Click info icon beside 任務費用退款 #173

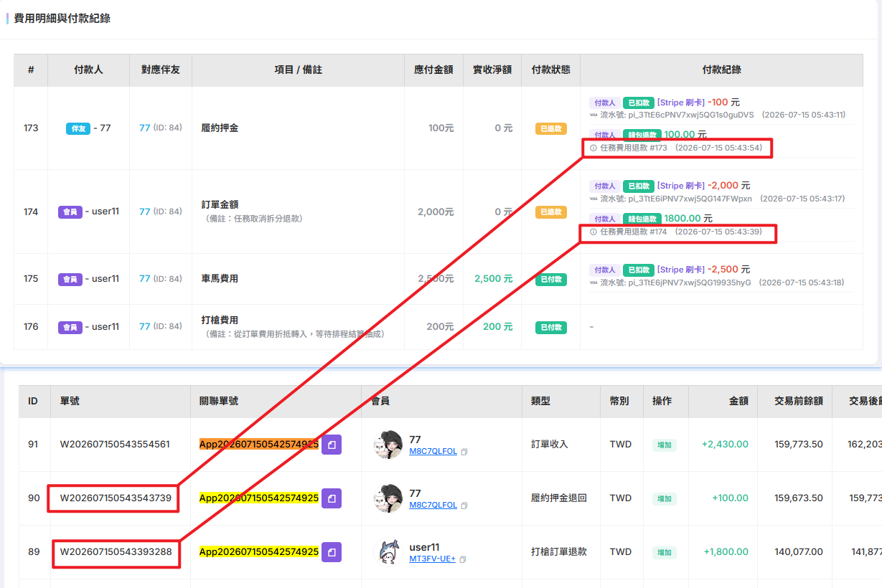pos(594,148)
